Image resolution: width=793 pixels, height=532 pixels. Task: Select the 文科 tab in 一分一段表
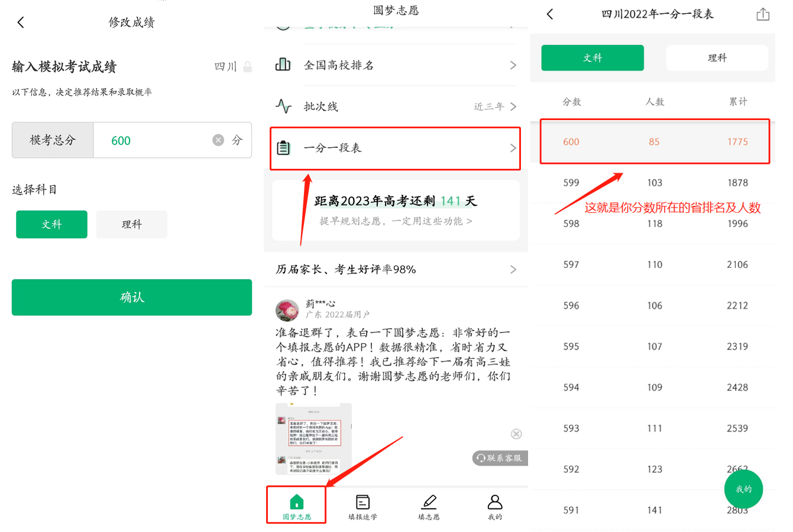click(593, 58)
